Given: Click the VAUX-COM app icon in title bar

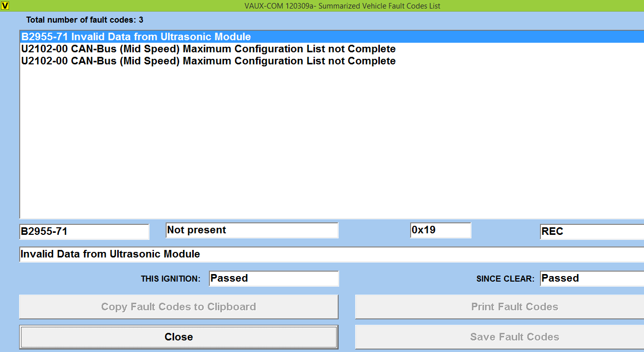Looking at the screenshot, I should tap(6, 6).
